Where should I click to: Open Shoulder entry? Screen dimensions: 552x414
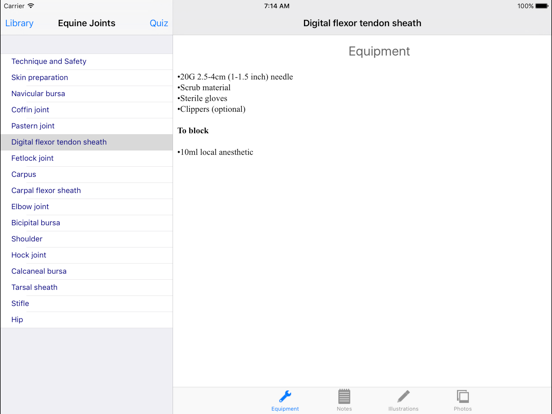87,239
